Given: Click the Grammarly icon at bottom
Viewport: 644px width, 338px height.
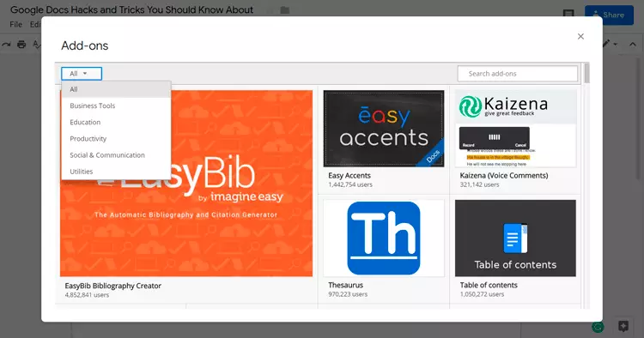Looking at the screenshot, I should (x=598, y=327).
